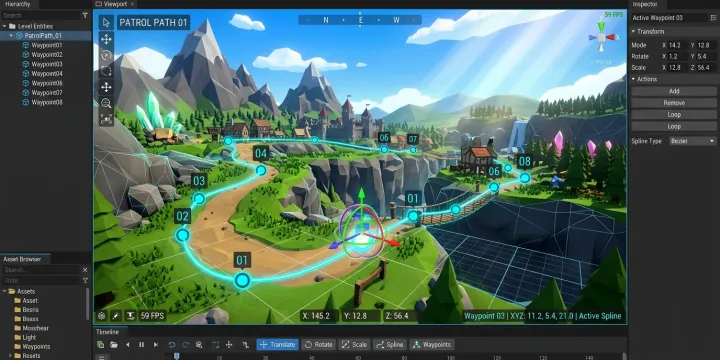720x360 pixels.
Task: Click the Asset Browser vertical scrollbar
Action: [x=88, y=303]
